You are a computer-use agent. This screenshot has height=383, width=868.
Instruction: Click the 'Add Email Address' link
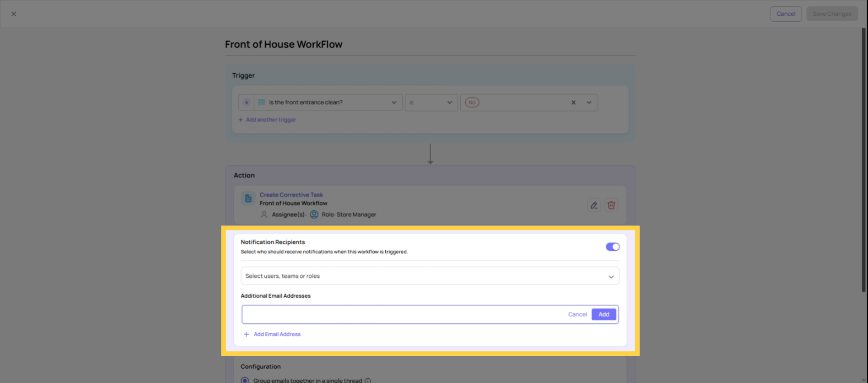(272, 334)
